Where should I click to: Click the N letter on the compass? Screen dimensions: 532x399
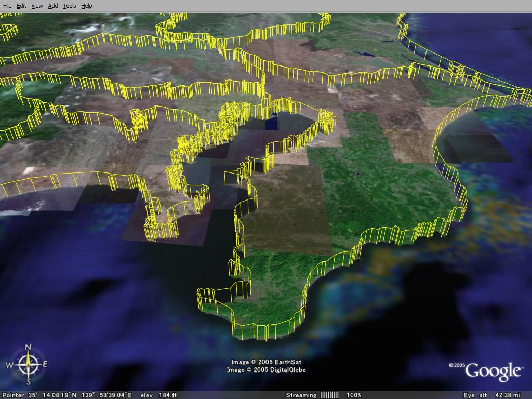click(29, 348)
